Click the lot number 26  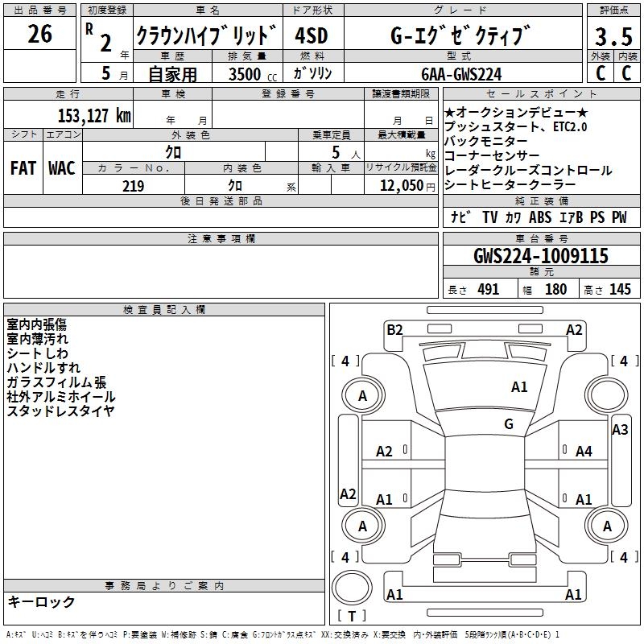coord(39,34)
